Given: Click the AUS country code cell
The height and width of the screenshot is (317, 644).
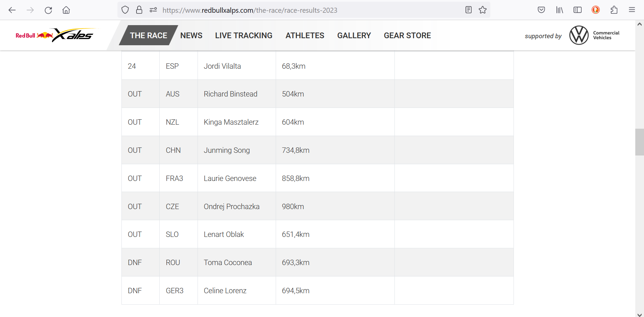Looking at the screenshot, I should coord(178,94).
